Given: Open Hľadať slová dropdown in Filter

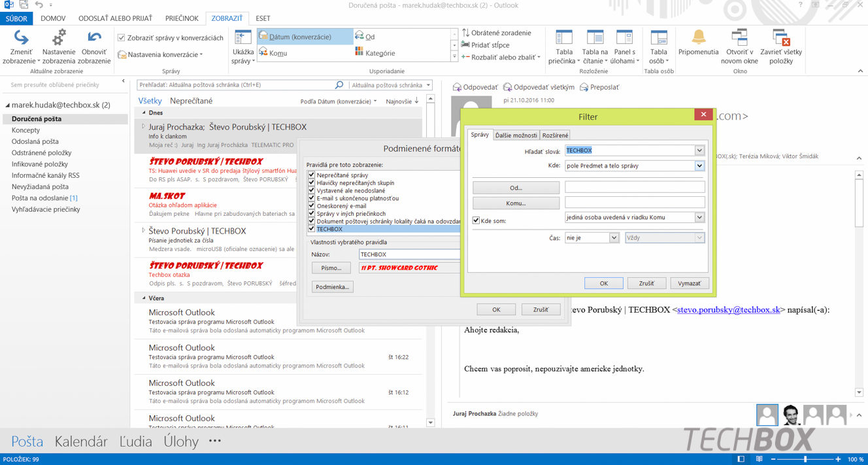Looking at the screenshot, I should click(700, 150).
